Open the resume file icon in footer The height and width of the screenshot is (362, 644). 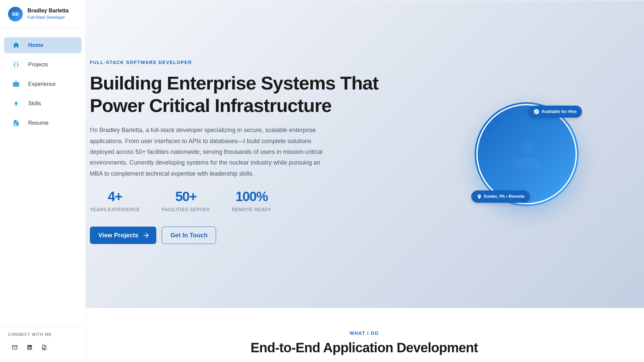click(x=44, y=347)
